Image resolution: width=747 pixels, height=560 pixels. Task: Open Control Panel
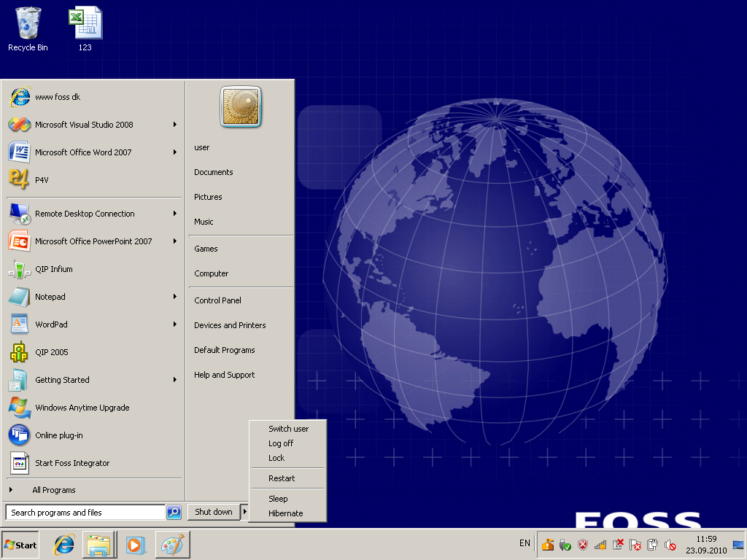(217, 300)
